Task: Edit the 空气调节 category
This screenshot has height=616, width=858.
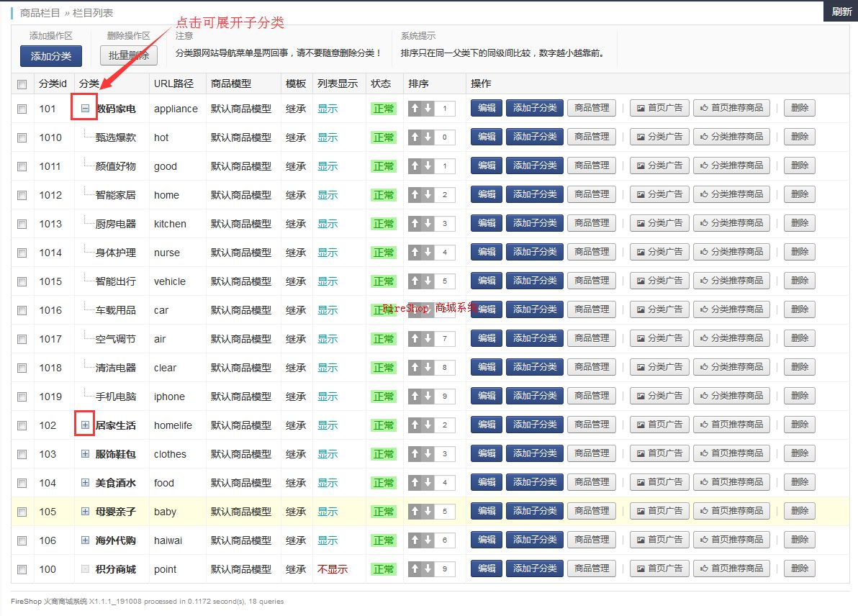Action: pos(487,338)
